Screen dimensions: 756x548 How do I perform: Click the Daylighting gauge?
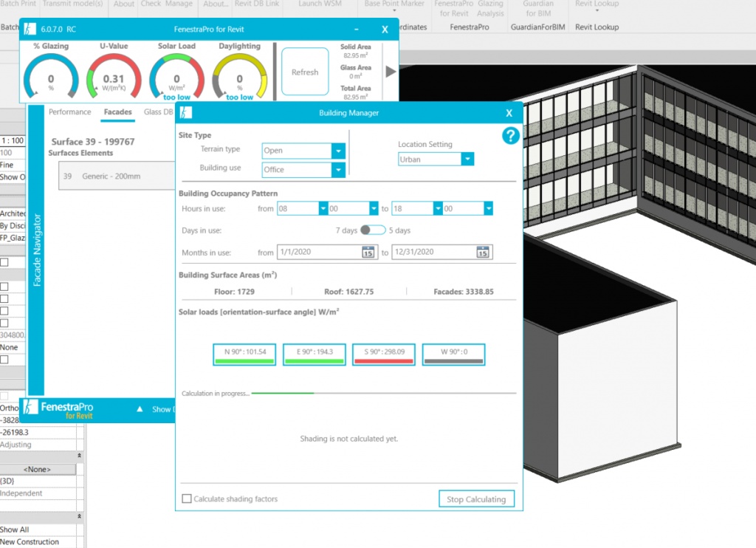point(240,78)
